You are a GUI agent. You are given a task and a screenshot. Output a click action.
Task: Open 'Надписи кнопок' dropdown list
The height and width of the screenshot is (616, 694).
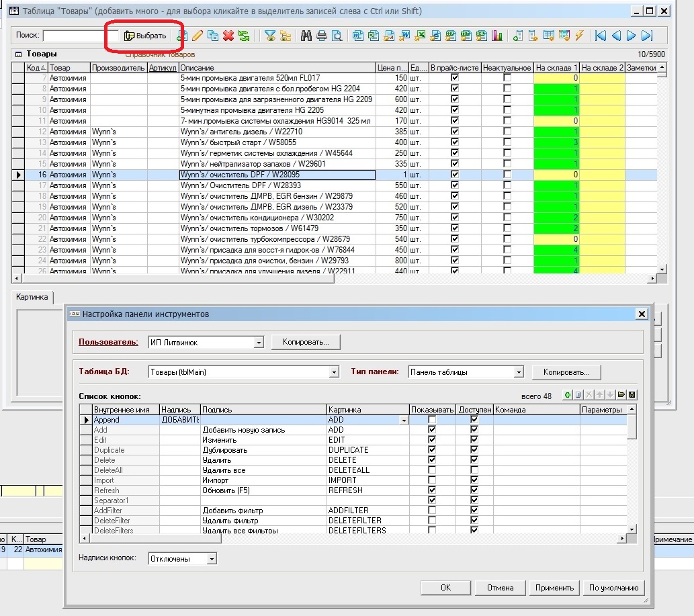point(211,559)
